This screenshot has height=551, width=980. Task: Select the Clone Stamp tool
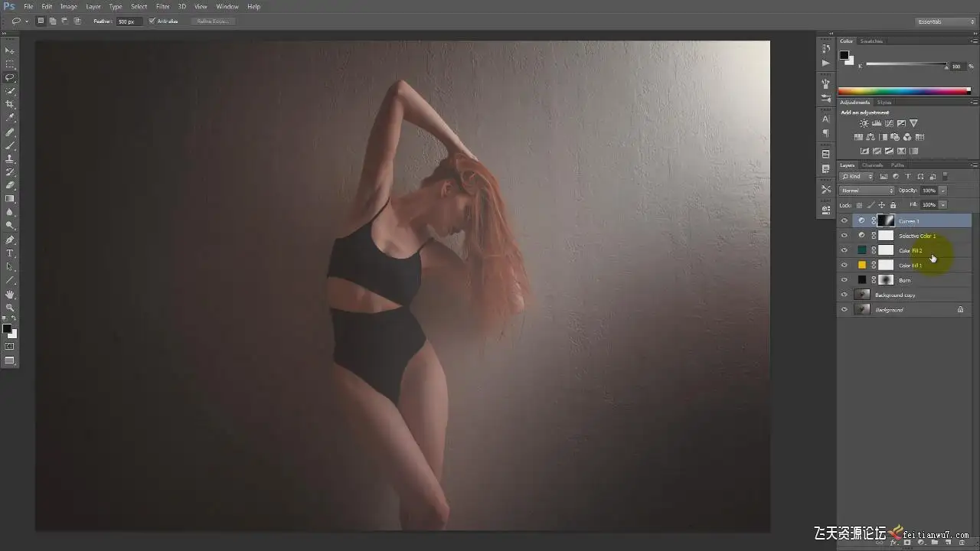(10, 159)
